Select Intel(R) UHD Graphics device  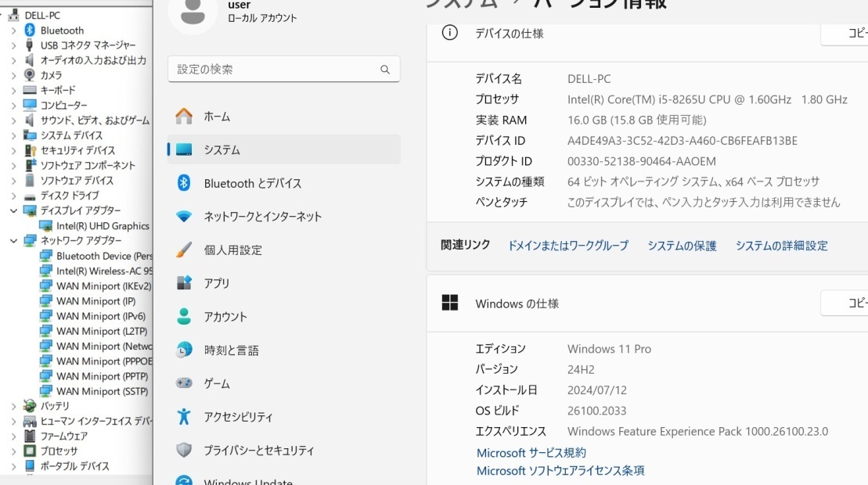[103, 225]
